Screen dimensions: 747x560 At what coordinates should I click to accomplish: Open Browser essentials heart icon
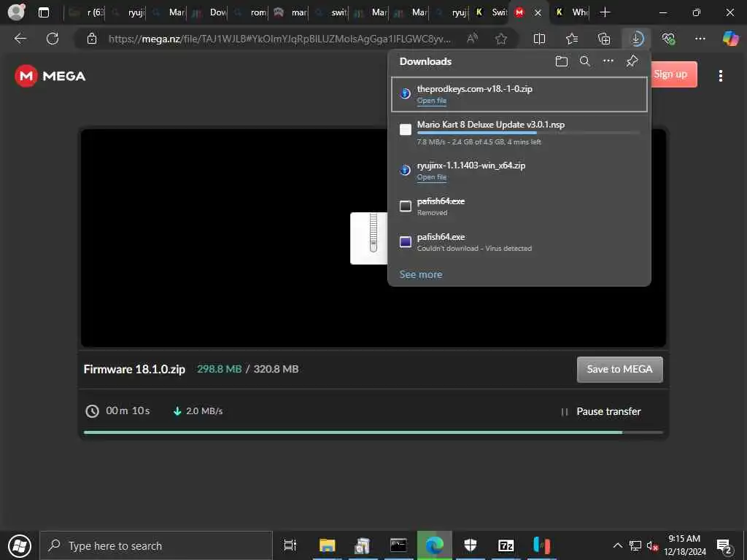(668, 39)
